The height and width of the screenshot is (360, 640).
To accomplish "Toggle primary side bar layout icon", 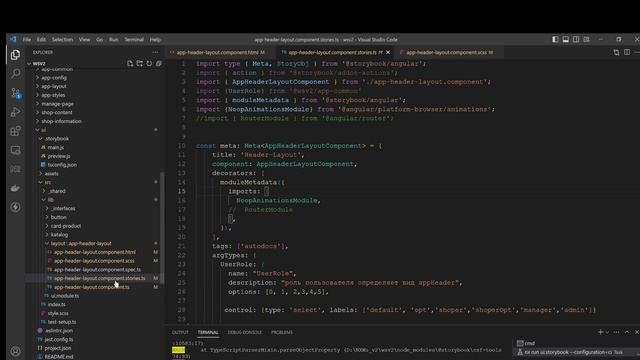I will pyautogui.click(x=555, y=39).
